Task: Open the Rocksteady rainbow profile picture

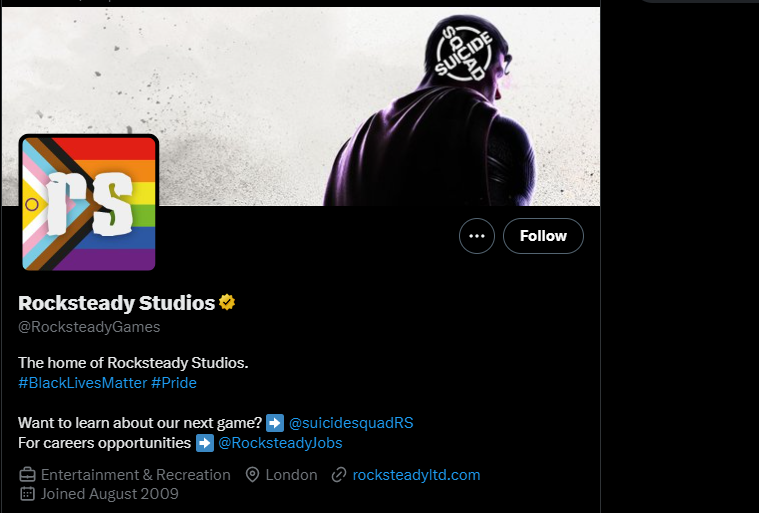Action: (x=89, y=204)
